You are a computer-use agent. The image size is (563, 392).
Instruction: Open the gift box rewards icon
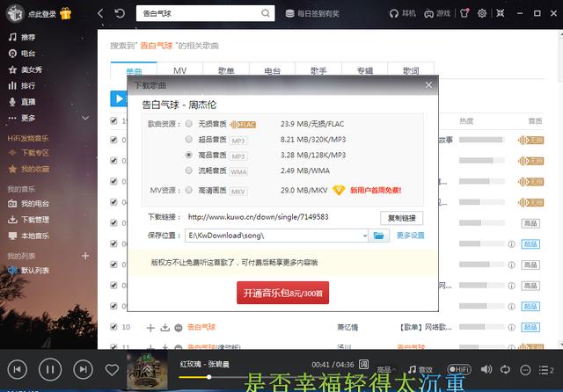(x=66, y=14)
